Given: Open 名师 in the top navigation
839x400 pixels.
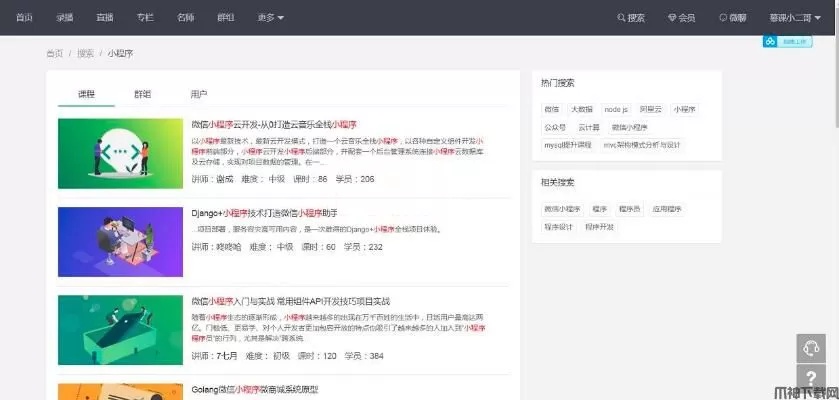Looking at the screenshot, I should click(185, 17).
